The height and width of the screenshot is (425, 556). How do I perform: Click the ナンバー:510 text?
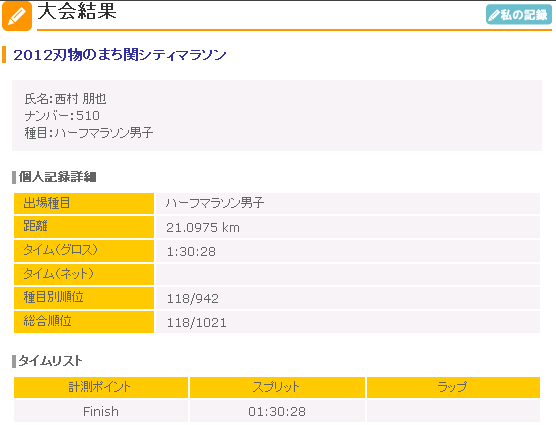62,116
